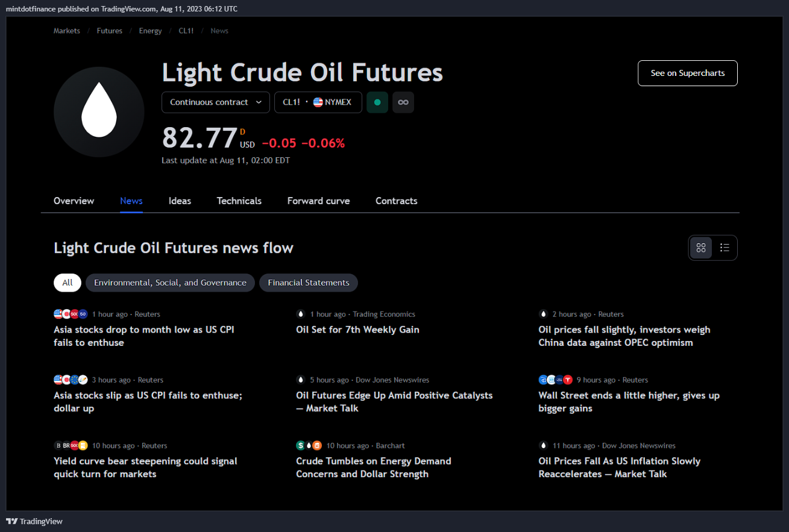
Task: Open 'Oil Prices Fall As US Inflation' article
Action: pyautogui.click(x=620, y=468)
